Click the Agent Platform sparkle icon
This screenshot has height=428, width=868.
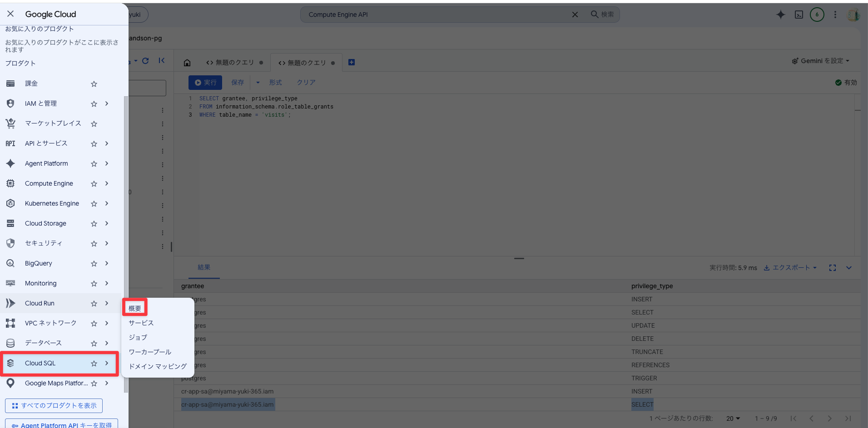(10, 163)
